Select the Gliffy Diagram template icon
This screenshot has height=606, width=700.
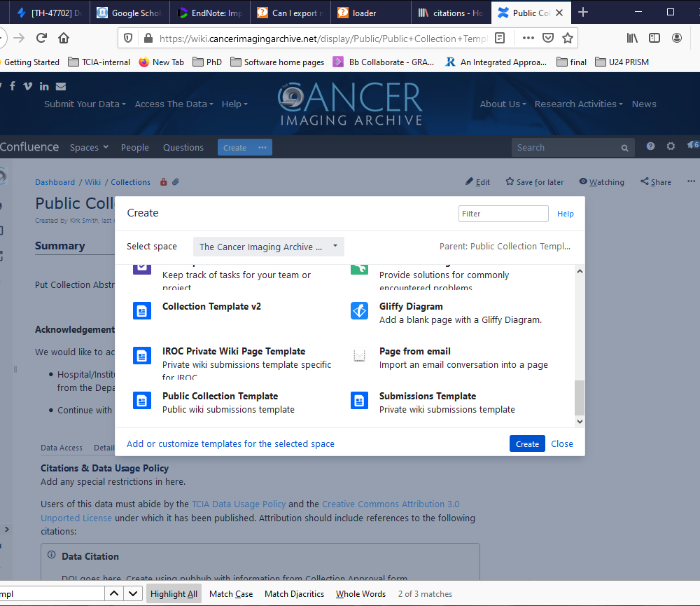[x=359, y=310]
